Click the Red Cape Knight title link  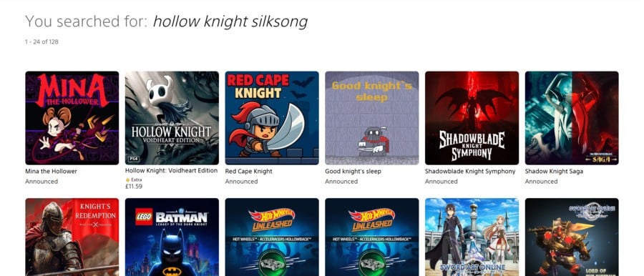click(248, 172)
